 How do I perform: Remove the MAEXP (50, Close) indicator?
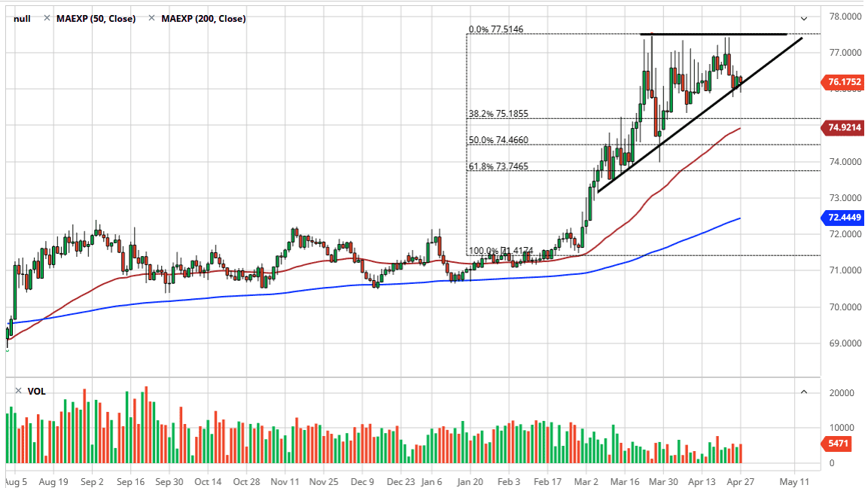pyautogui.click(x=48, y=19)
